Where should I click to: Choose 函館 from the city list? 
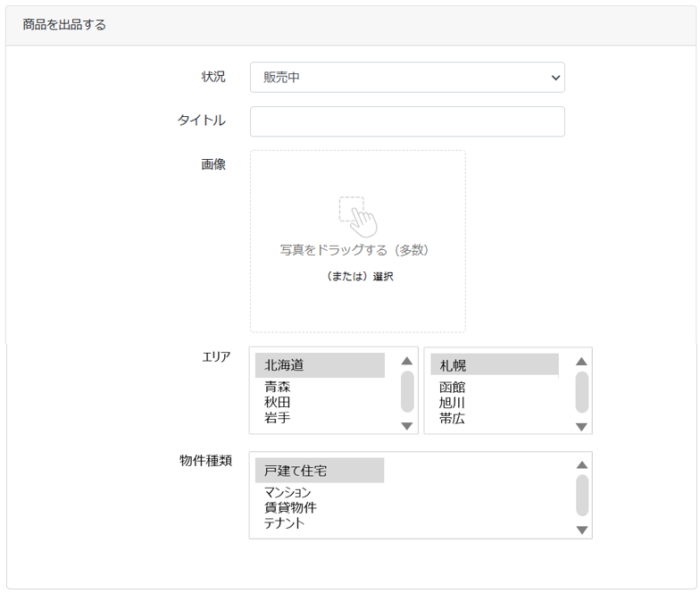tap(453, 388)
